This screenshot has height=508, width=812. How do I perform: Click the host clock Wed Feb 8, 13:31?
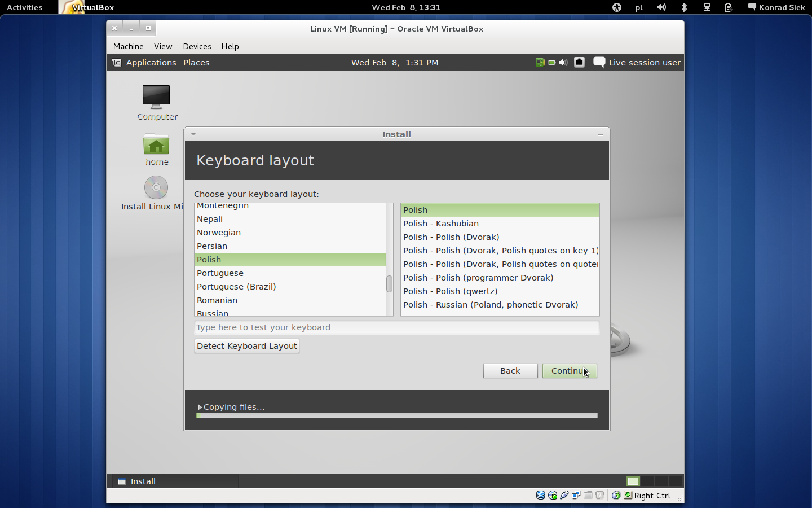click(406, 7)
